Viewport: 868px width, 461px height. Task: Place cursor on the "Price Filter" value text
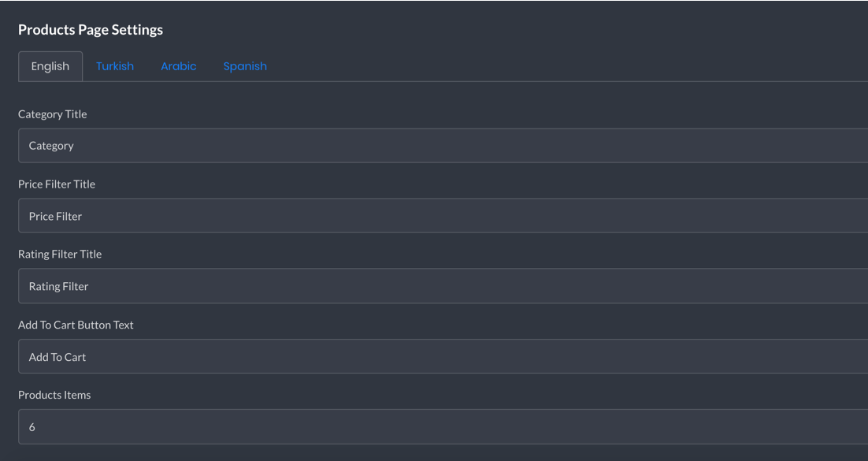55,216
